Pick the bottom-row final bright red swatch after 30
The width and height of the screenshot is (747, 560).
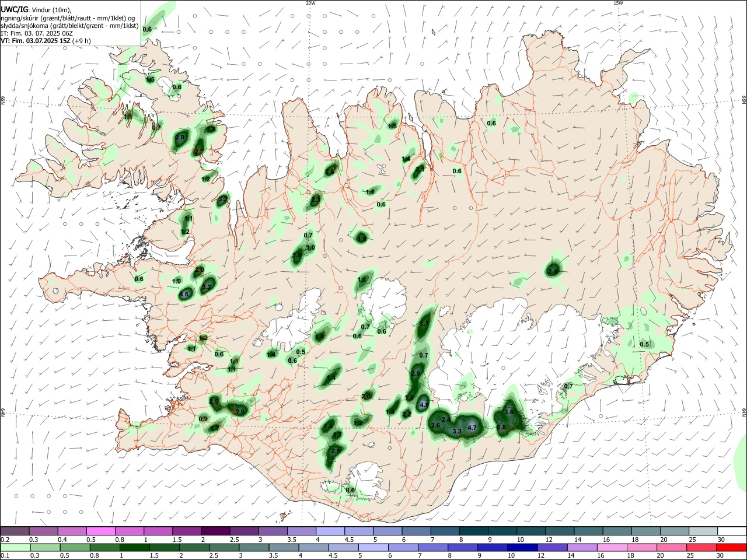(x=731, y=548)
